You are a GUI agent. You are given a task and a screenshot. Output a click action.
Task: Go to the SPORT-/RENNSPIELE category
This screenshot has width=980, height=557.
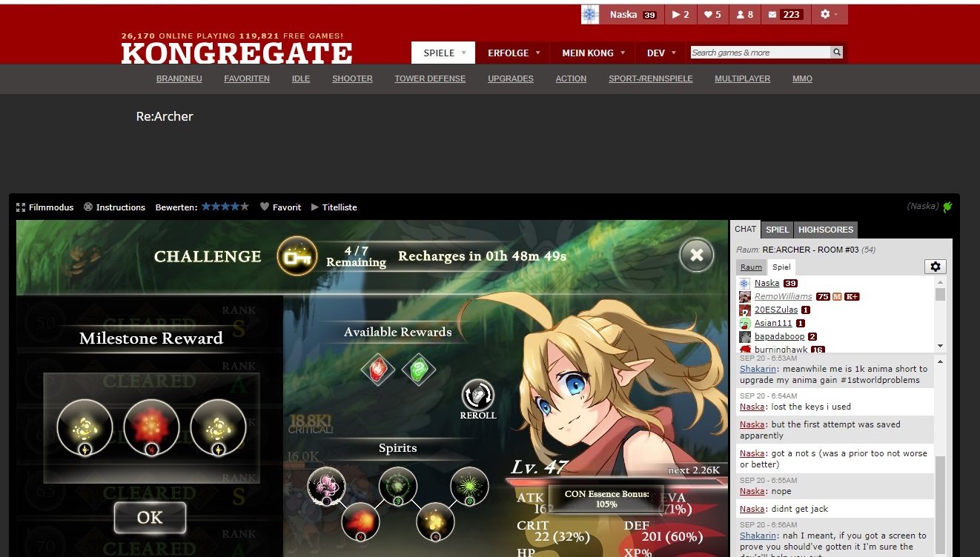[x=651, y=79]
